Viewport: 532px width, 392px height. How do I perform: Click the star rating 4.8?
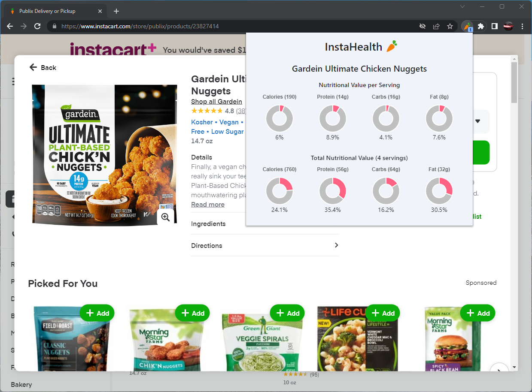pyautogui.click(x=213, y=111)
